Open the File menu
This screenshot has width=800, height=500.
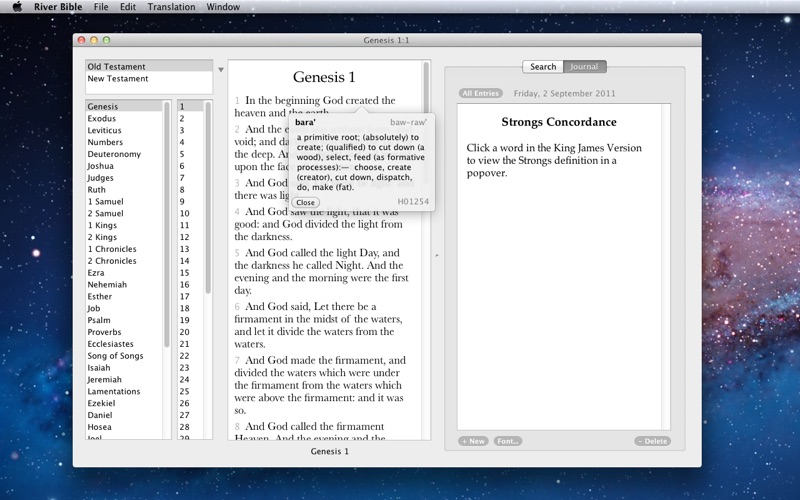[101, 7]
